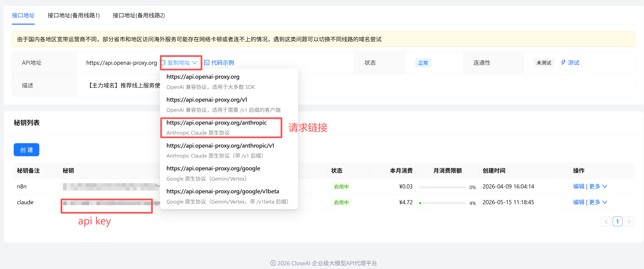Click the claude key usage progress bar
644x269 pixels.
point(442,203)
